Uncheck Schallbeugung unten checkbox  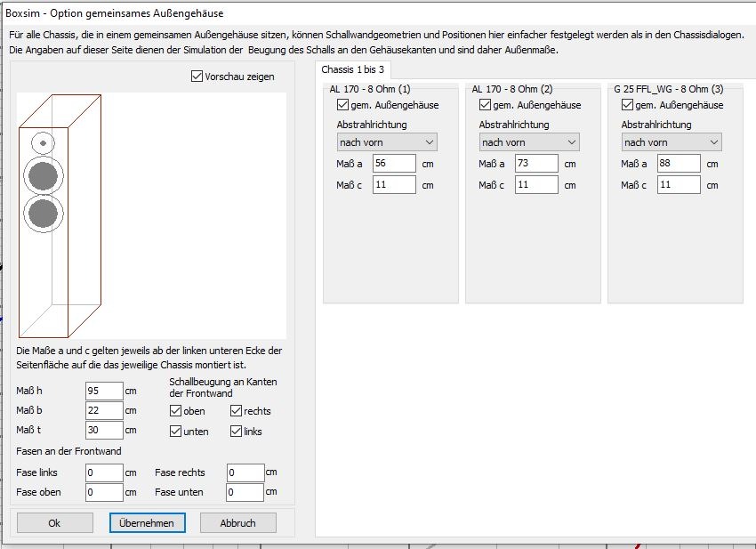tap(175, 432)
